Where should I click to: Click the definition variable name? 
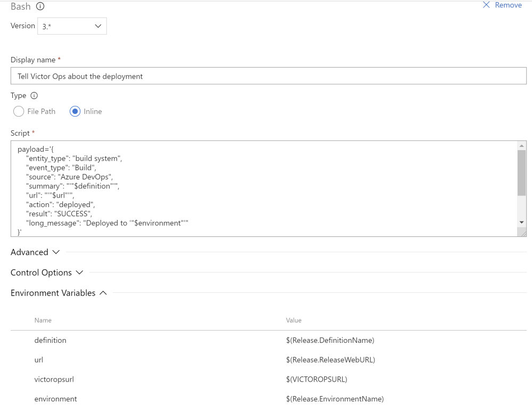pos(51,340)
